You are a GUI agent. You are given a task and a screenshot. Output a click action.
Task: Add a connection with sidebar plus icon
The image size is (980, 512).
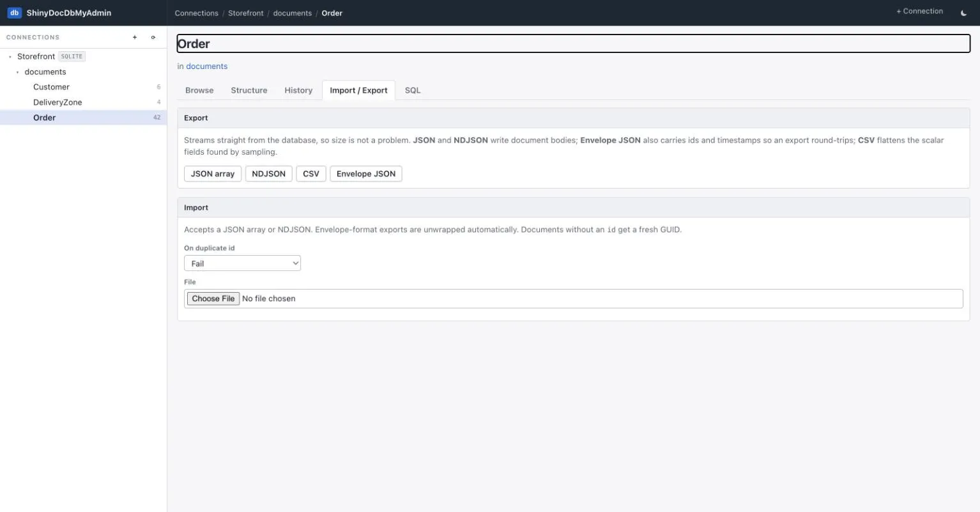tap(135, 38)
